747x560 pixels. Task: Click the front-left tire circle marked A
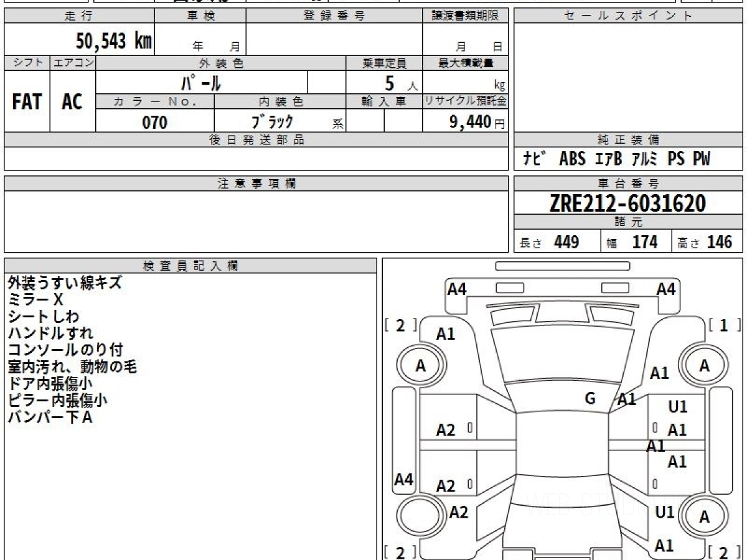click(x=421, y=366)
